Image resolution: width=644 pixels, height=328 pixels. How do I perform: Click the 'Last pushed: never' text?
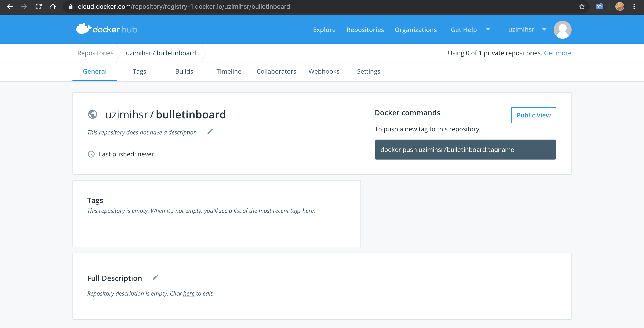point(126,154)
